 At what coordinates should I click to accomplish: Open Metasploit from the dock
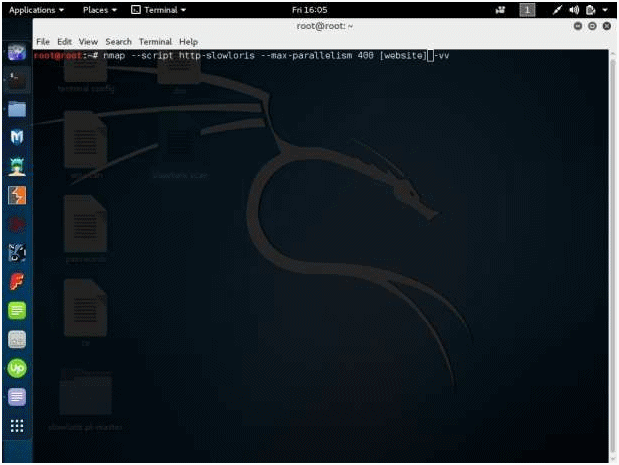coord(17,138)
